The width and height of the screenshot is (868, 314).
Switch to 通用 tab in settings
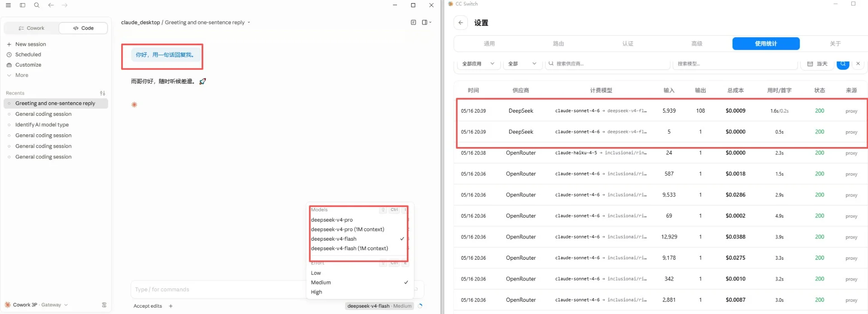[489, 44]
